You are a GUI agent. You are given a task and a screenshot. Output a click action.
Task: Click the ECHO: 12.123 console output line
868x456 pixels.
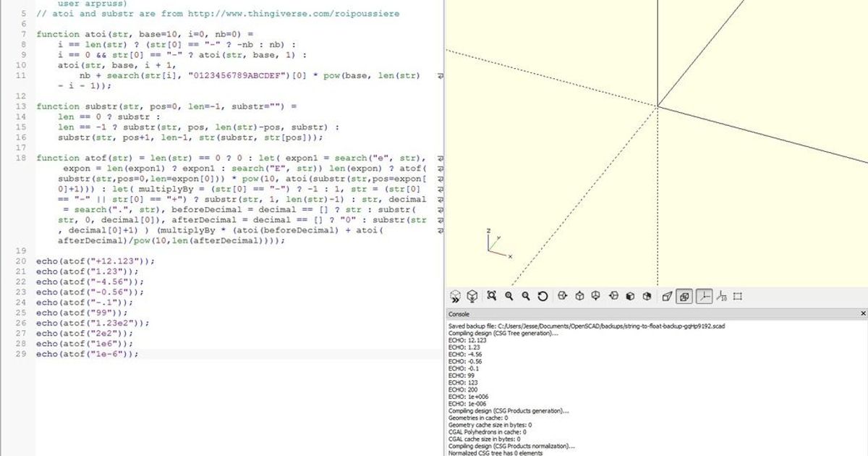pos(467,340)
